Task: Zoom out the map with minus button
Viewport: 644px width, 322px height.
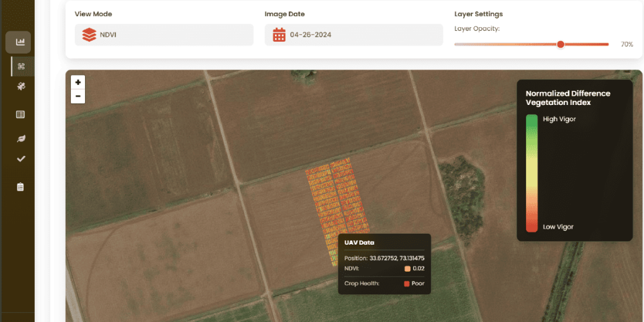Action: click(78, 97)
